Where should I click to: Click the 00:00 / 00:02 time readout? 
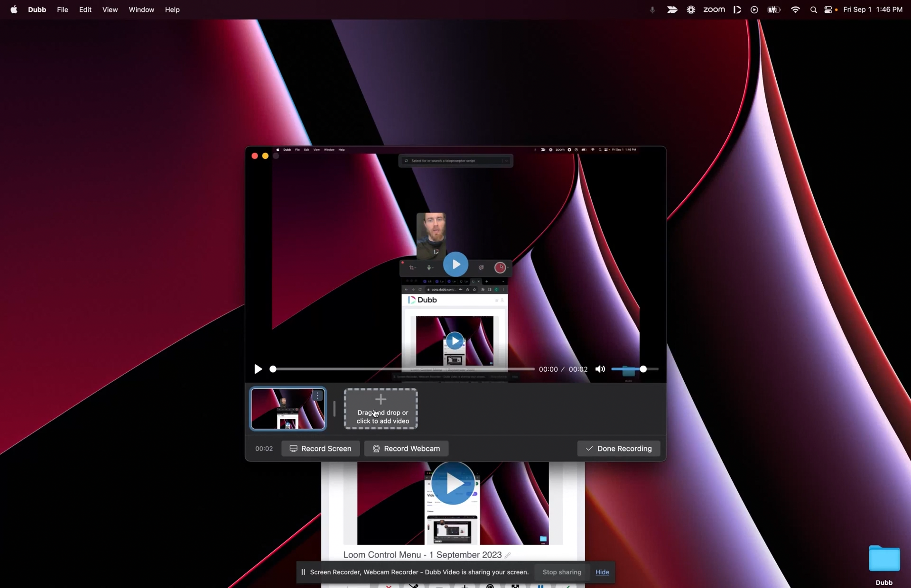[563, 369]
